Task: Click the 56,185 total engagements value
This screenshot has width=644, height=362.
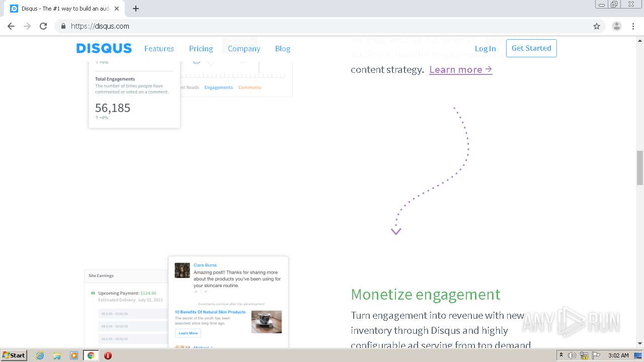Action: click(x=113, y=108)
